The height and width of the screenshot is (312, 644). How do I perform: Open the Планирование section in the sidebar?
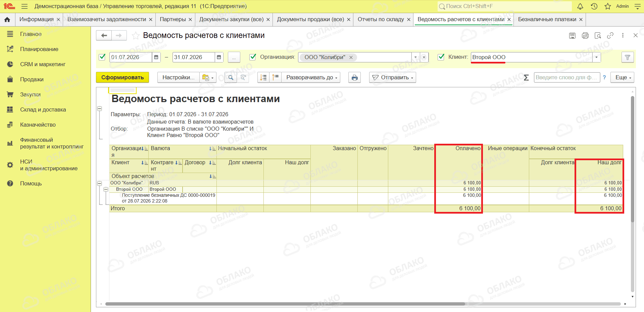point(39,49)
